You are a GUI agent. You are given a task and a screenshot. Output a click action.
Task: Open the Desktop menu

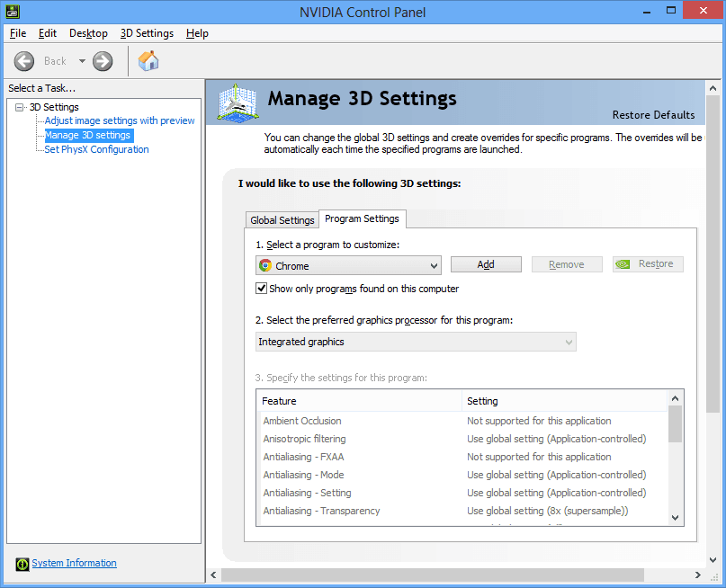tap(88, 33)
